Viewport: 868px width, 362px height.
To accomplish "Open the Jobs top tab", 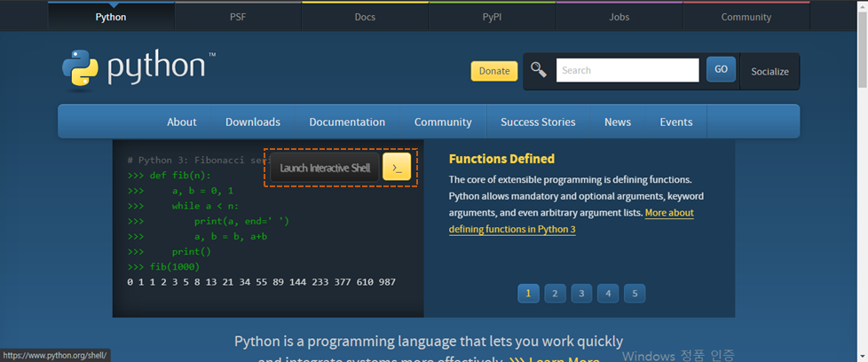I will (619, 17).
